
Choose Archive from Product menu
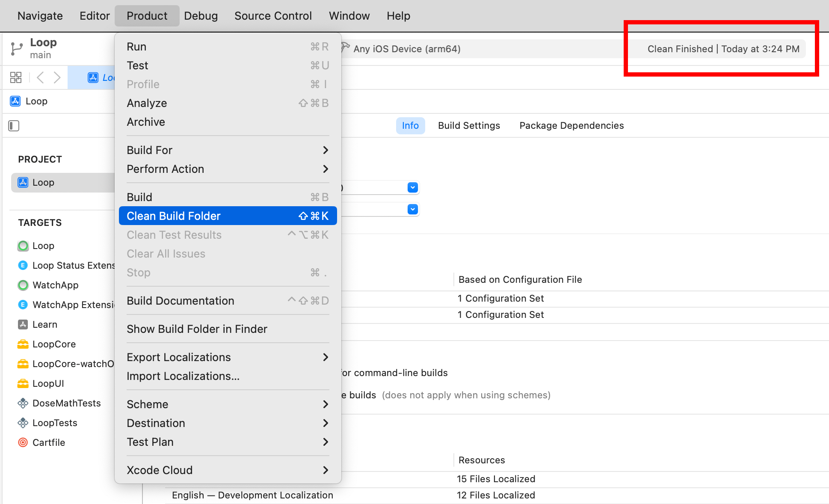(228, 122)
